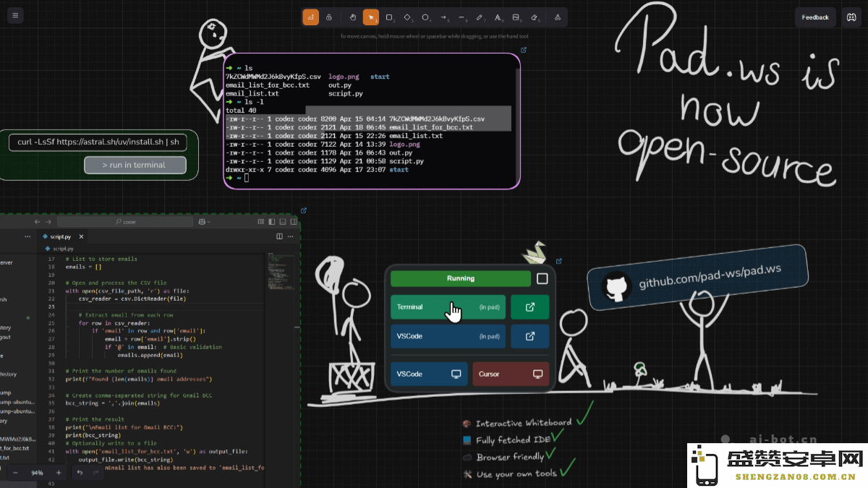Click logo.png in the ls -l listing
Viewport: 868px width, 488px height.
[404, 144]
